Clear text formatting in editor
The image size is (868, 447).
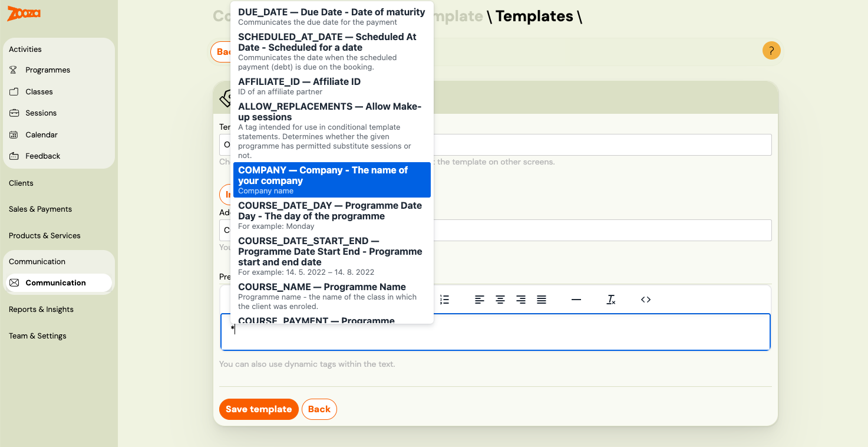click(611, 300)
